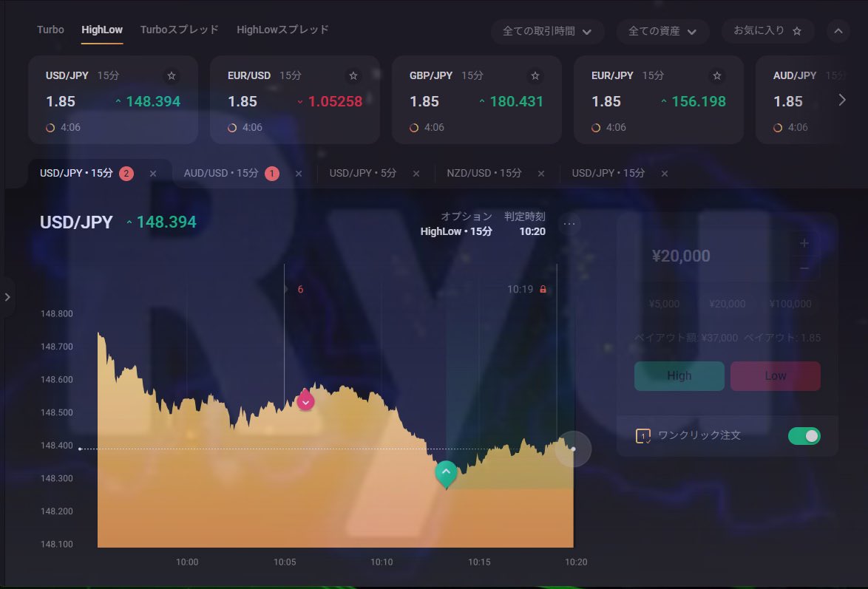Image resolution: width=868 pixels, height=589 pixels.
Task: Open the last USD/JPY・15分 chart tab
Action: coord(608,173)
